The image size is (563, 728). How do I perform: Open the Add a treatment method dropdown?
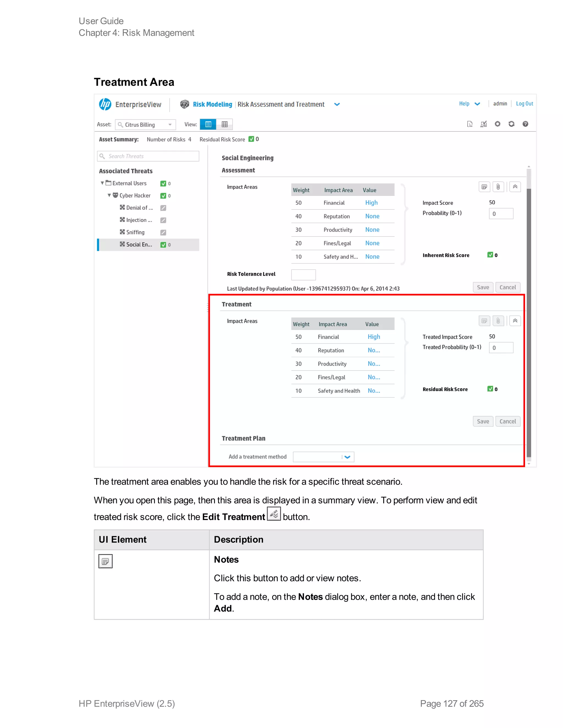pyautogui.click(x=324, y=457)
